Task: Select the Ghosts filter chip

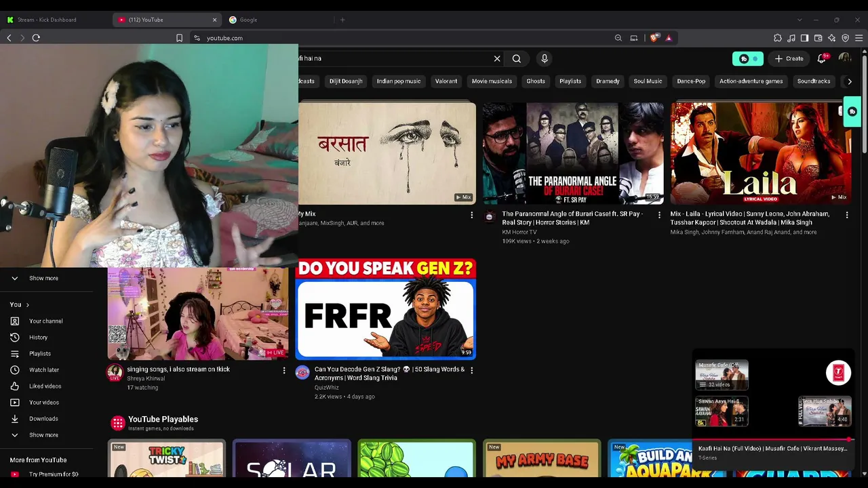Action: tap(536, 81)
